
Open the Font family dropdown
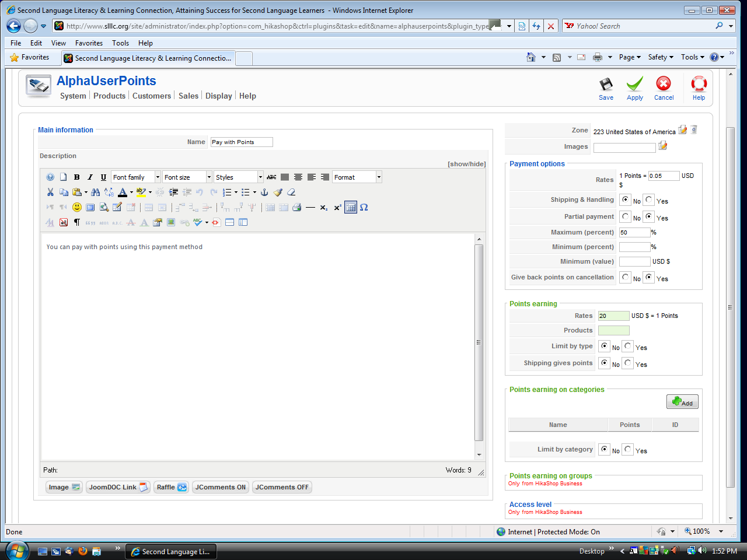pyautogui.click(x=136, y=177)
